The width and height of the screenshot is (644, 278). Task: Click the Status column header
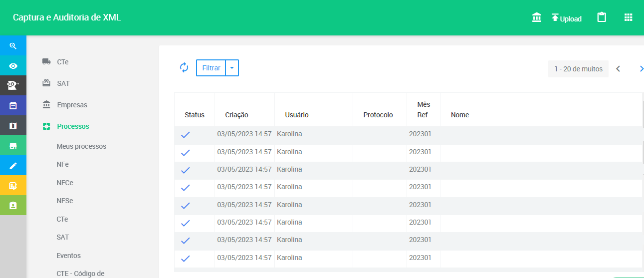click(195, 115)
